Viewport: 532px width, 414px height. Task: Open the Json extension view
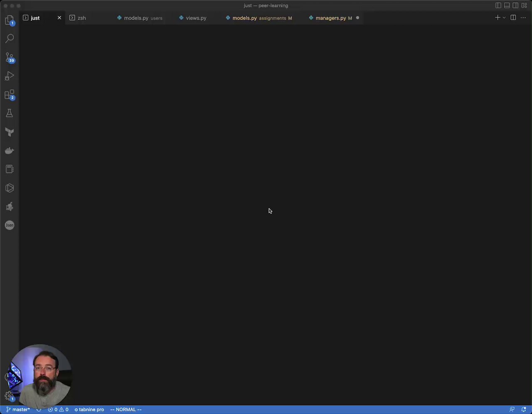pyautogui.click(x=10, y=225)
